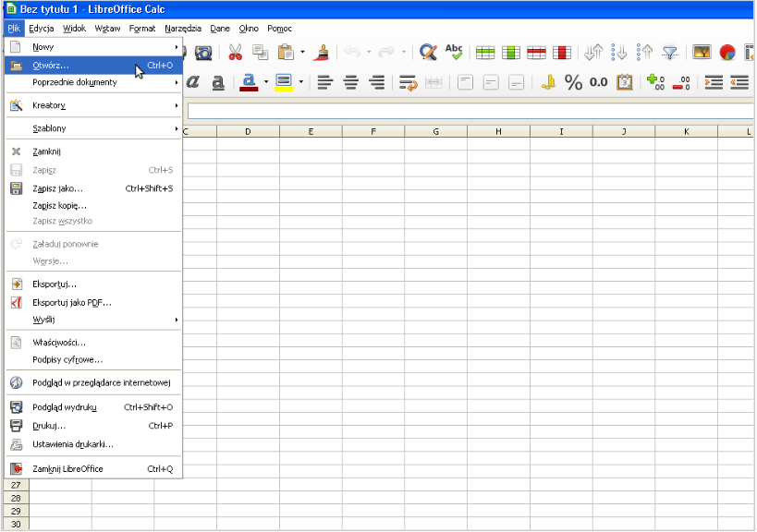Toggle italic formatting
This screenshot has width=757, height=532.
pyautogui.click(x=192, y=82)
